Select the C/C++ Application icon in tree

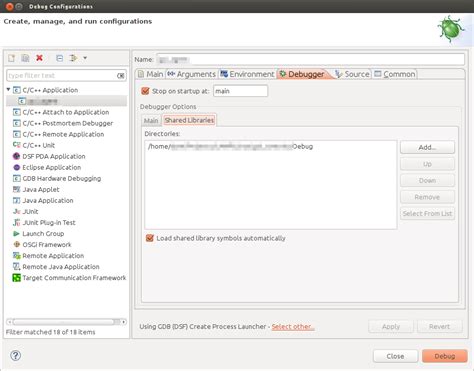pyautogui.click(x=17, y=90)
